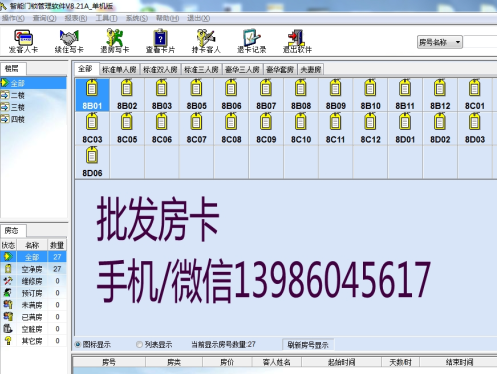The height and width of the screenshot is (374, 497).
Task: Select the 退房写卡 toolbar icon
Action: click(115, 41)
